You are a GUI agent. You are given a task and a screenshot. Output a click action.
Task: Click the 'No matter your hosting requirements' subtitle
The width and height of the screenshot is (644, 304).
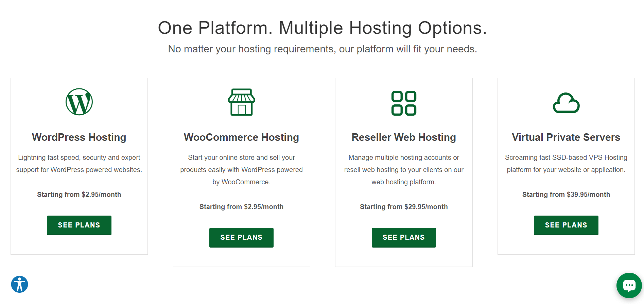pyautogui.click(x=323, y=49)
